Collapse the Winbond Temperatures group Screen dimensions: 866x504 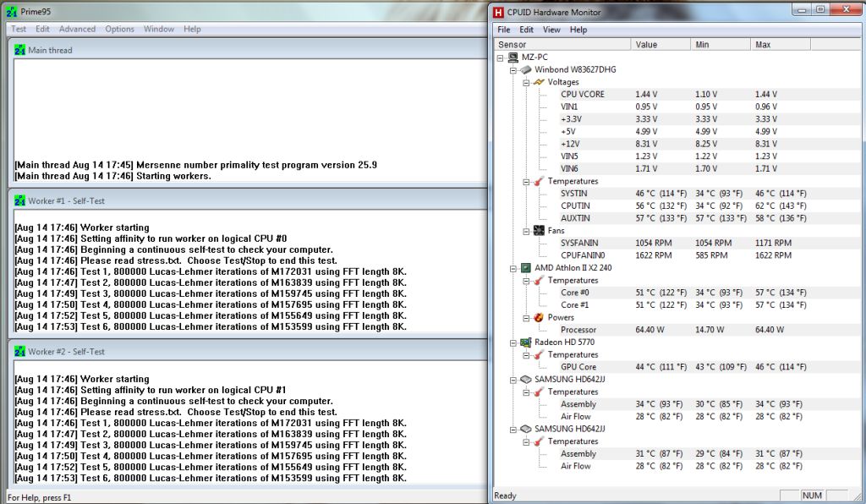coord(526,182)
